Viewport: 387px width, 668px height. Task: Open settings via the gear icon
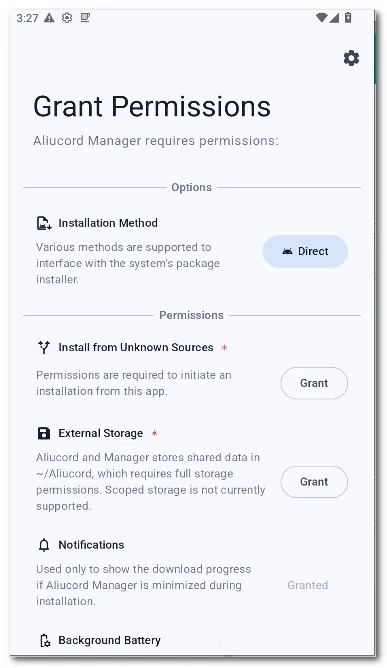(351, 58)
